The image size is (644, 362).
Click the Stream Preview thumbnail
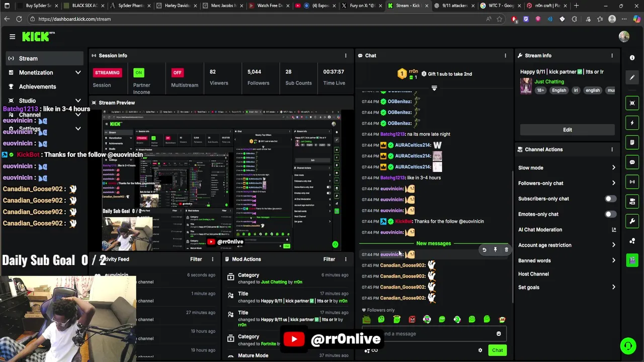(221, 180)
